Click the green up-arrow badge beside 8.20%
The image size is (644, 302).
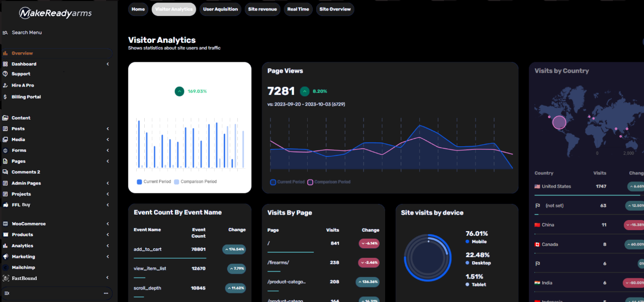pos(305,91)
